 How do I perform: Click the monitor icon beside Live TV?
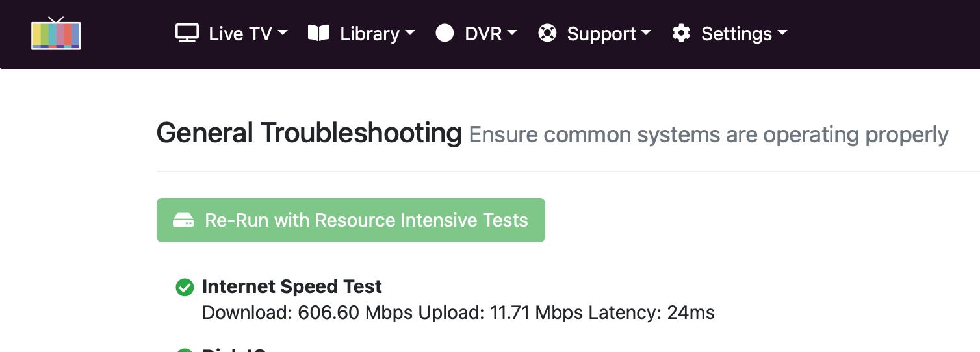tap(187, 33)
